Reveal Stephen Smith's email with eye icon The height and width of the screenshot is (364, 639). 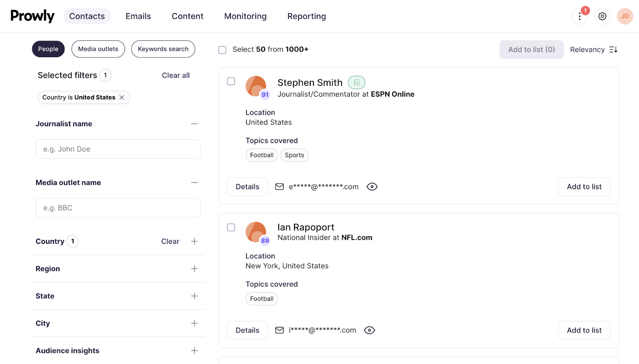tap(371, 186)
